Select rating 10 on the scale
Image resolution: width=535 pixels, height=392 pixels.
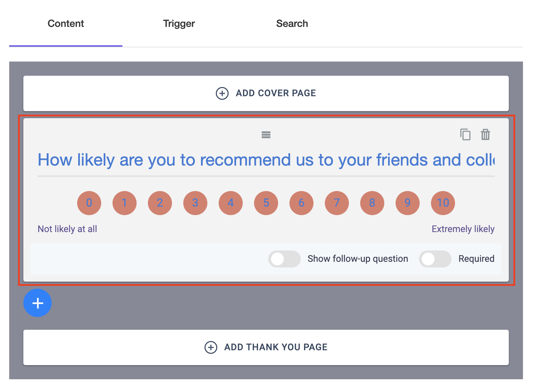coord(443,203)
